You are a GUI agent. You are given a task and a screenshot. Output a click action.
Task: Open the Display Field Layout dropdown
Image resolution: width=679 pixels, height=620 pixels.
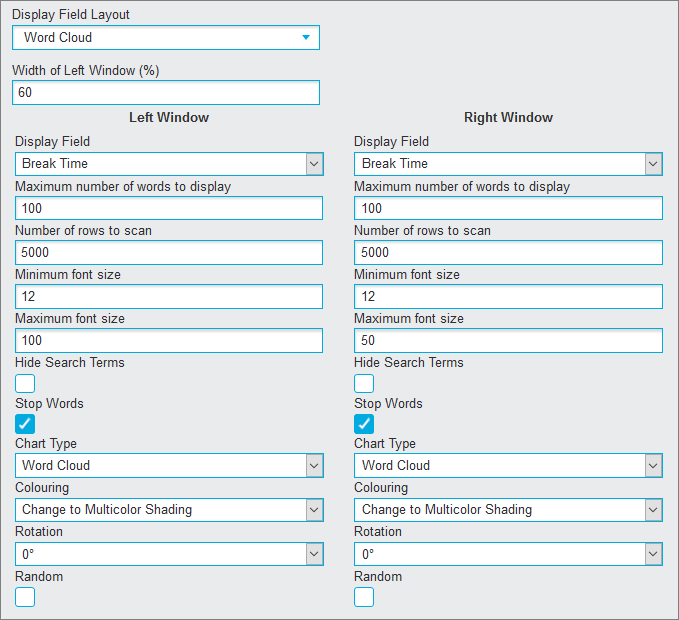pyautogui.click(x=166, y=38)
